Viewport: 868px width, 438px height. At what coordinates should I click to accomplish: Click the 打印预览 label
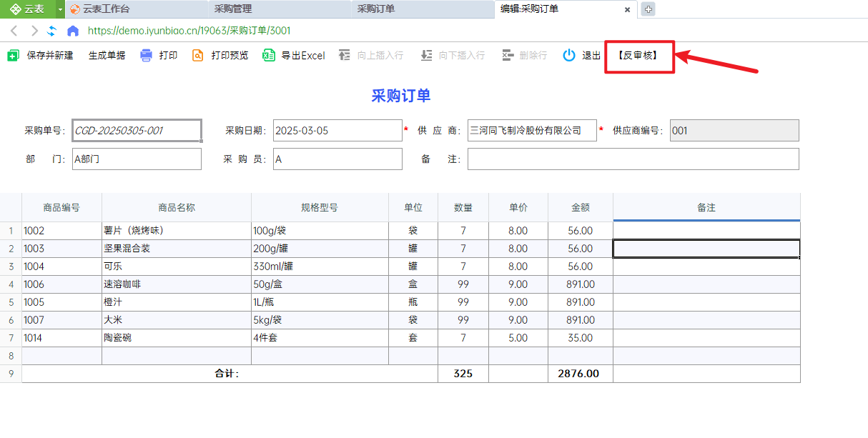pos(230,55)
